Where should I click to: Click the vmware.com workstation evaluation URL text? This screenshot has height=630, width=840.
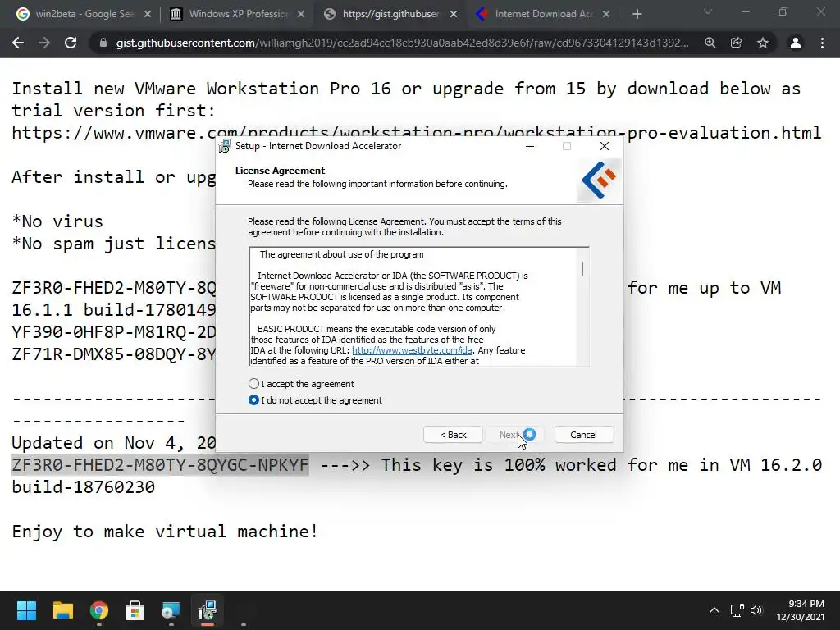tap(416, 133)
